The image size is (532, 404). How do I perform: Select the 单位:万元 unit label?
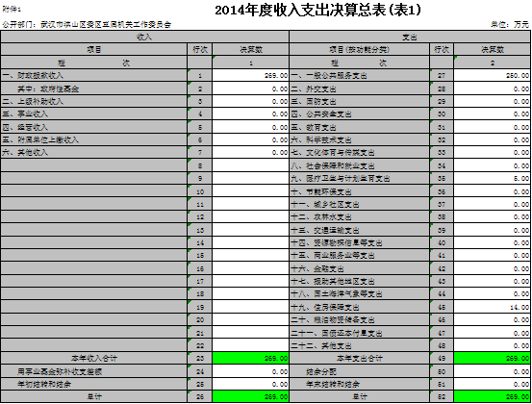[510, 24]
